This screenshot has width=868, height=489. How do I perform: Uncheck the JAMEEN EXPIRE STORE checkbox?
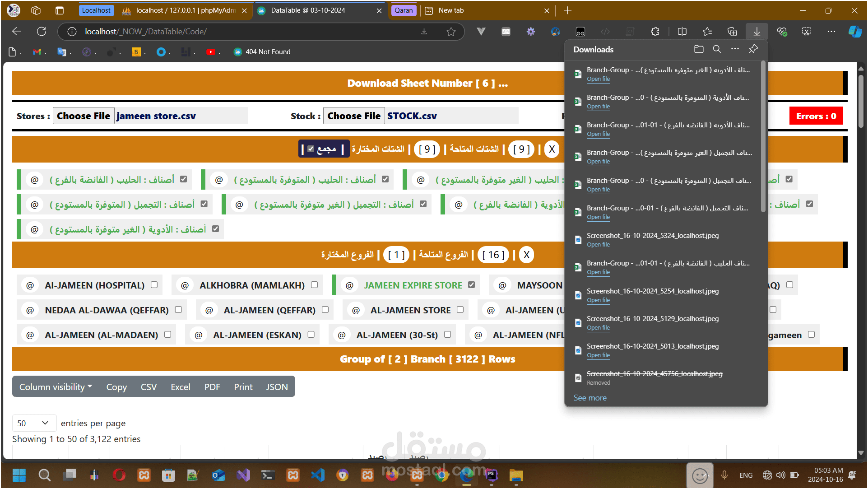471,285
